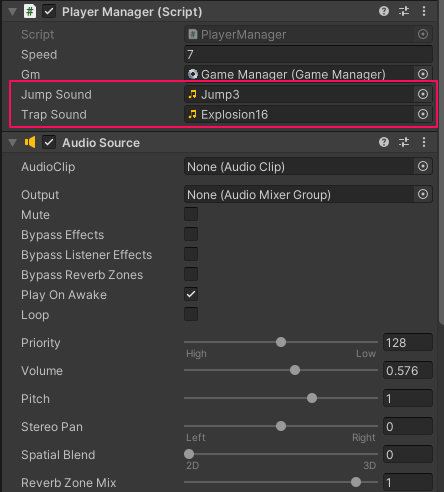Open presets for Audio Source component
Viewport: 444px width, 492px height.
[404, 142]
